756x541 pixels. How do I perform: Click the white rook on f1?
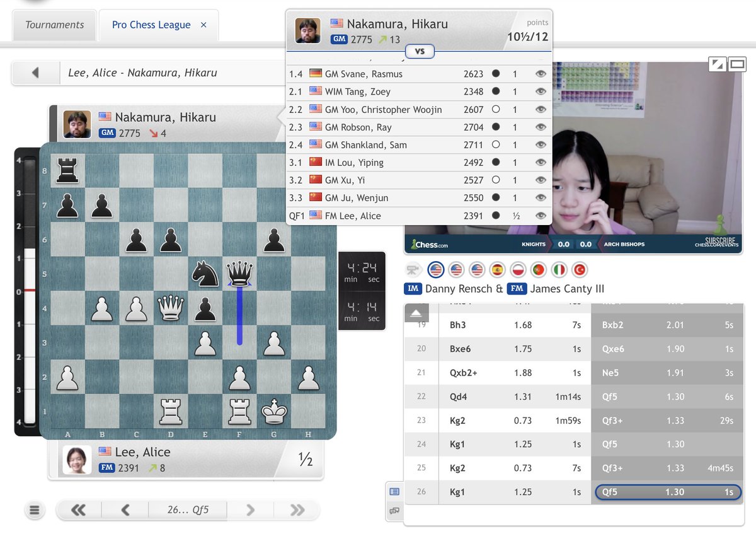239,411
